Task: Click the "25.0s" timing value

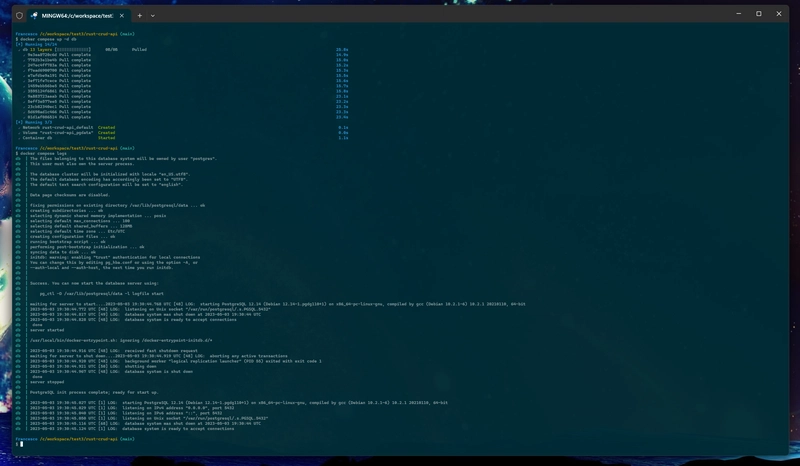Action: coord(342,50)
